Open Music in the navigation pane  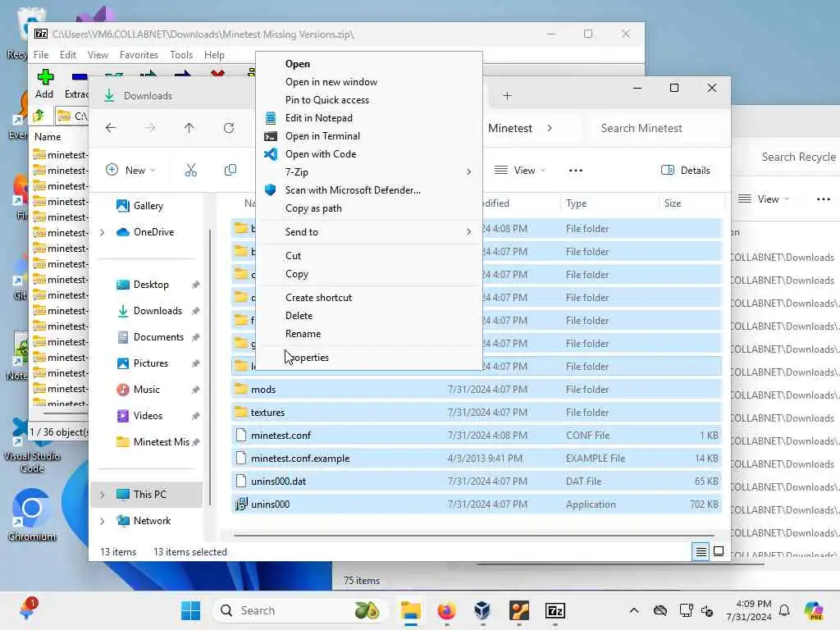pos(146,390)
